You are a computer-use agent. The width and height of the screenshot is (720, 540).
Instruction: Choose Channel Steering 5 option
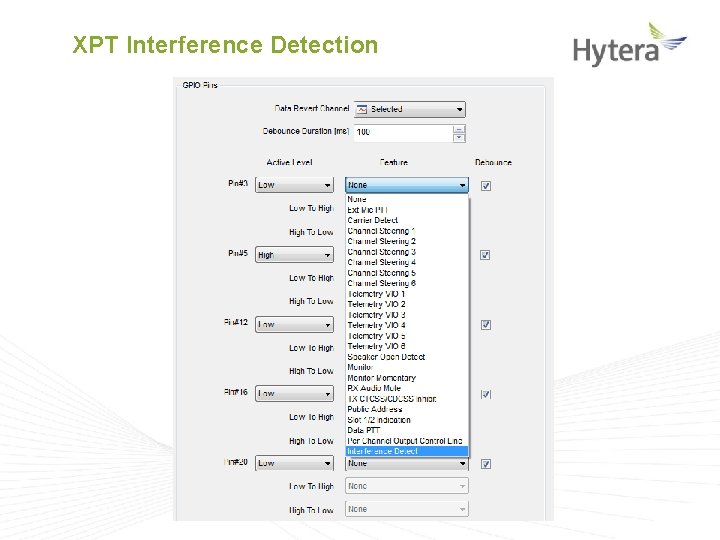(x=406, y=273)
